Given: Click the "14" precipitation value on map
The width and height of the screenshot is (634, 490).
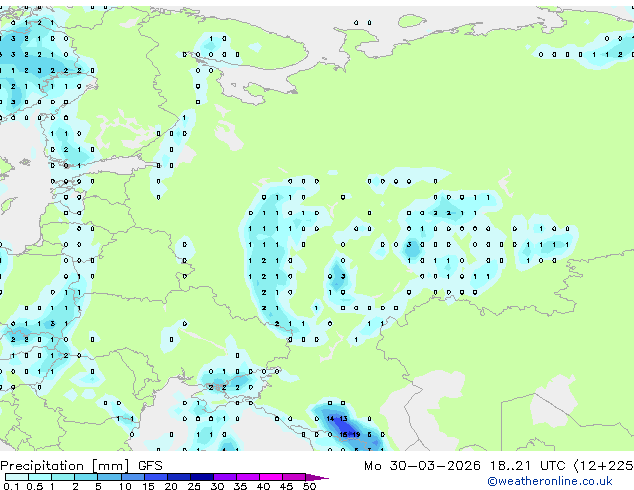Looking at the screenshot, I should 330,418.
